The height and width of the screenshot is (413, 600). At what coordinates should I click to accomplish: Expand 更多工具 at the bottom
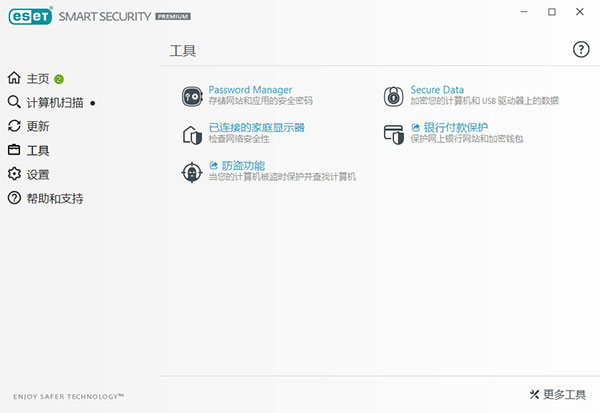pyautogui.click(x=558, y=395)
